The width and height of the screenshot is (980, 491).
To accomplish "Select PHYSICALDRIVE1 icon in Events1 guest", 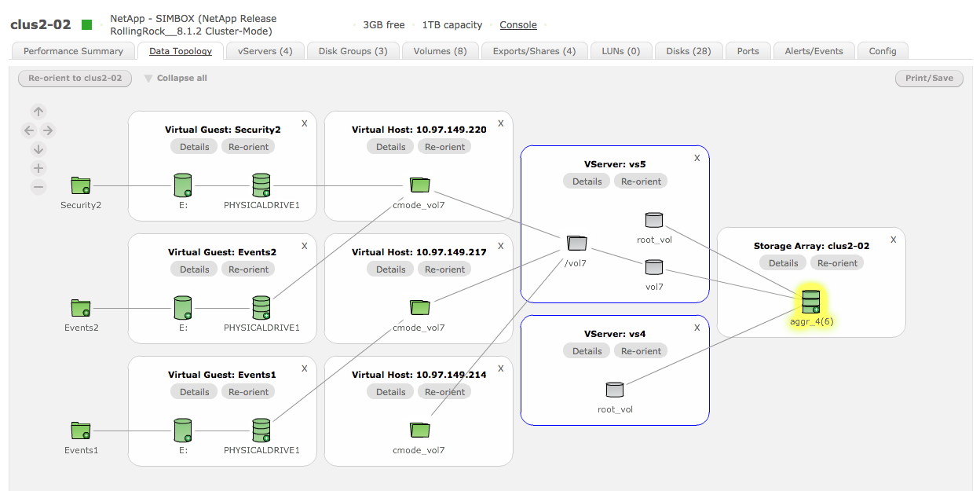I will (261, 431).
